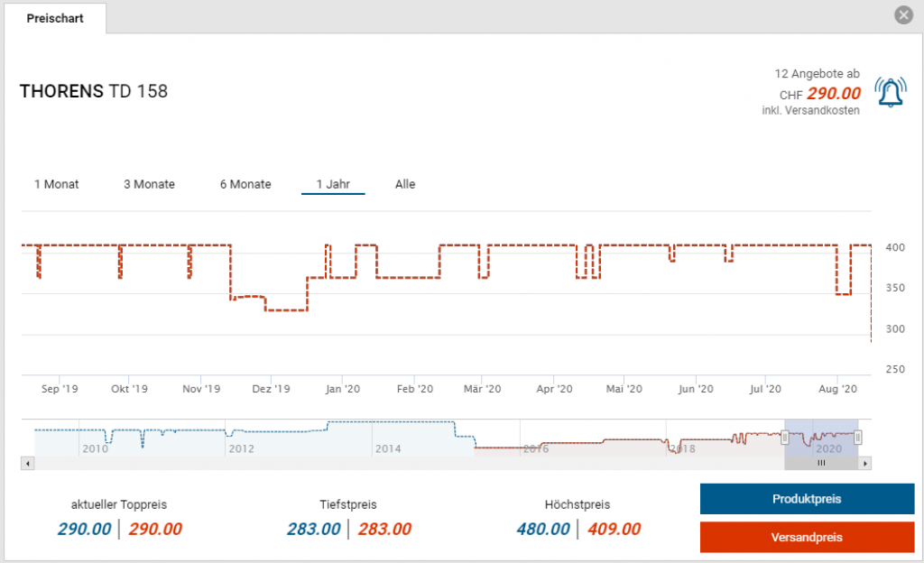Click the scrollbar left arrow
This screenshot has height=563, width=924.
pos(27,463)
